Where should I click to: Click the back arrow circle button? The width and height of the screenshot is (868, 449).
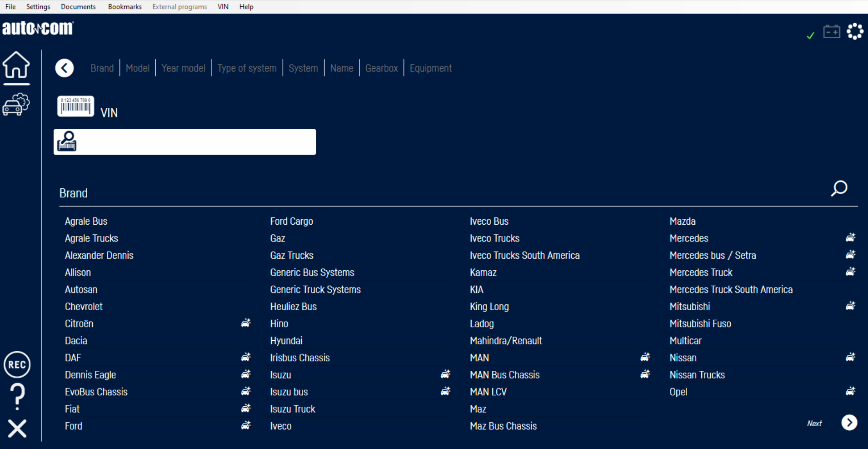click(x=65, y=68)
